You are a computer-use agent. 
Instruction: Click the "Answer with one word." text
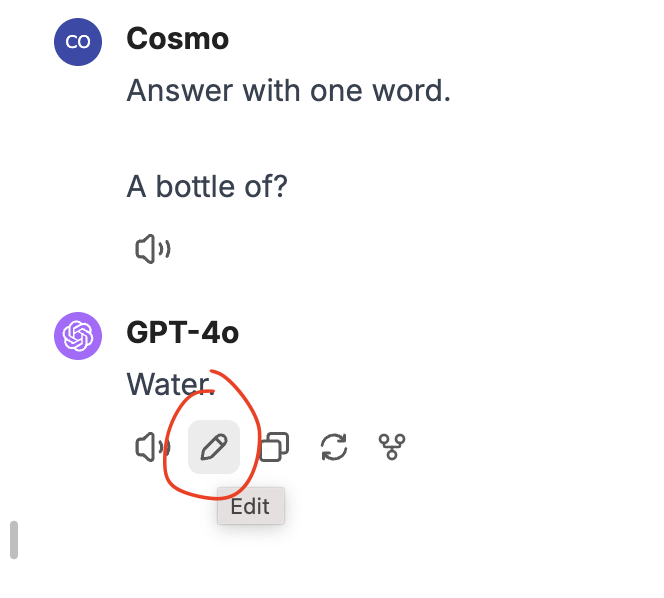(x=289, y=92)
